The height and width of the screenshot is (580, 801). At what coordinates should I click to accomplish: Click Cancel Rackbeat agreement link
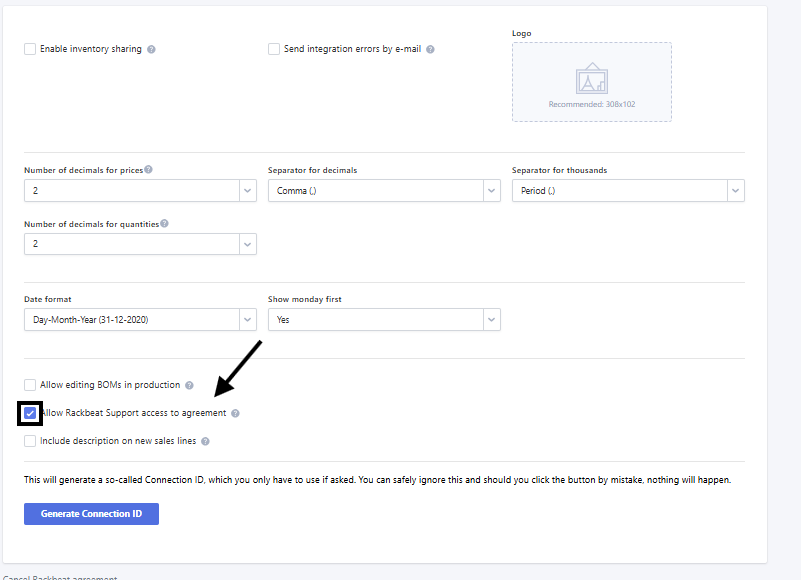[x=60, y=577]
